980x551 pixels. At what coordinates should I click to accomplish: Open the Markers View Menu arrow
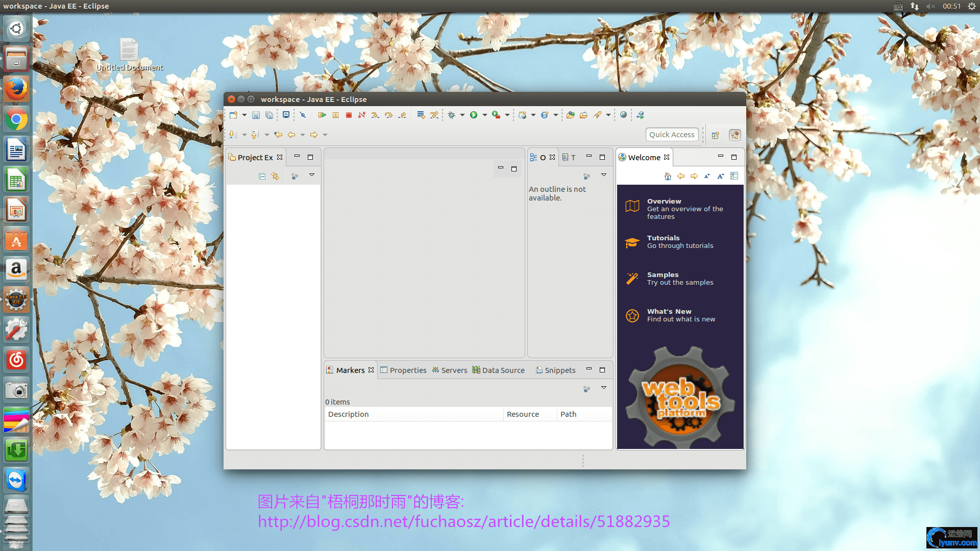pos(604,388)
